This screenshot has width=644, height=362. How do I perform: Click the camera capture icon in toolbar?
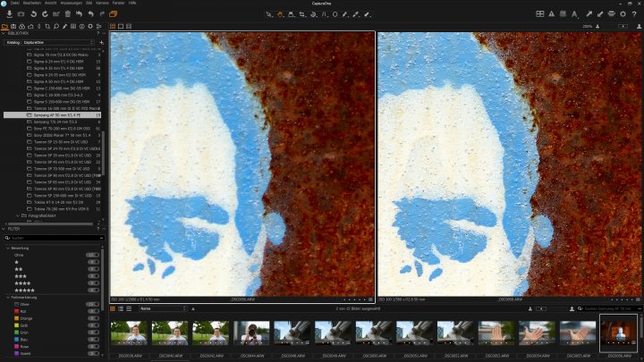click(21, 14)
